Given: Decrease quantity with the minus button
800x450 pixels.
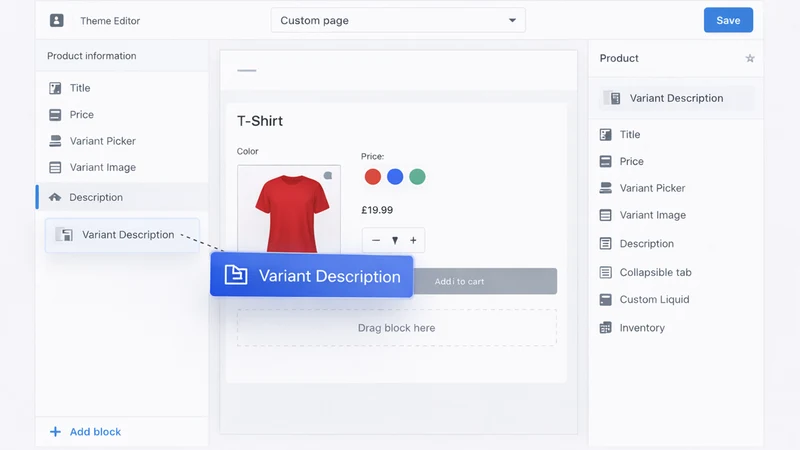Looking at the screenshot, I should [376, 240].
